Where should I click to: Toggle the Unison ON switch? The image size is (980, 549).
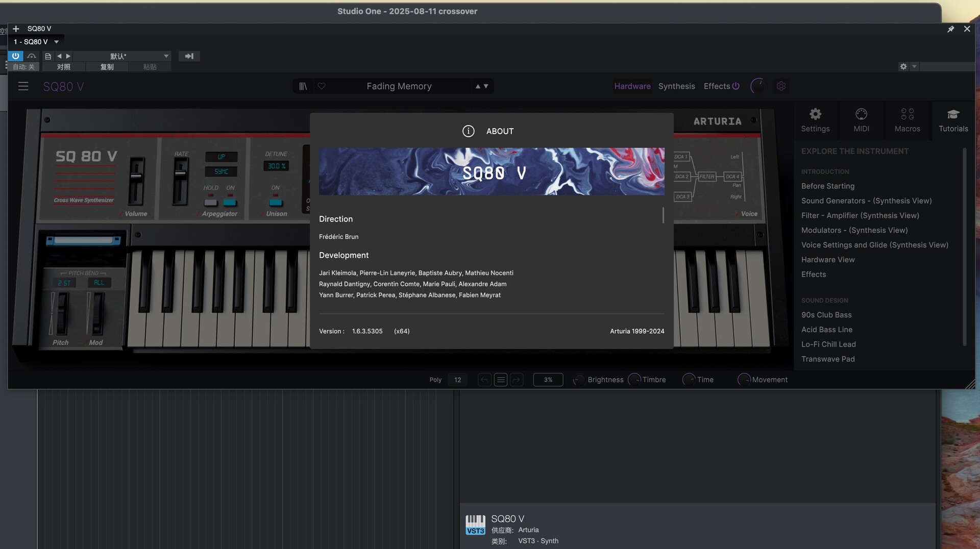[275, 202]
